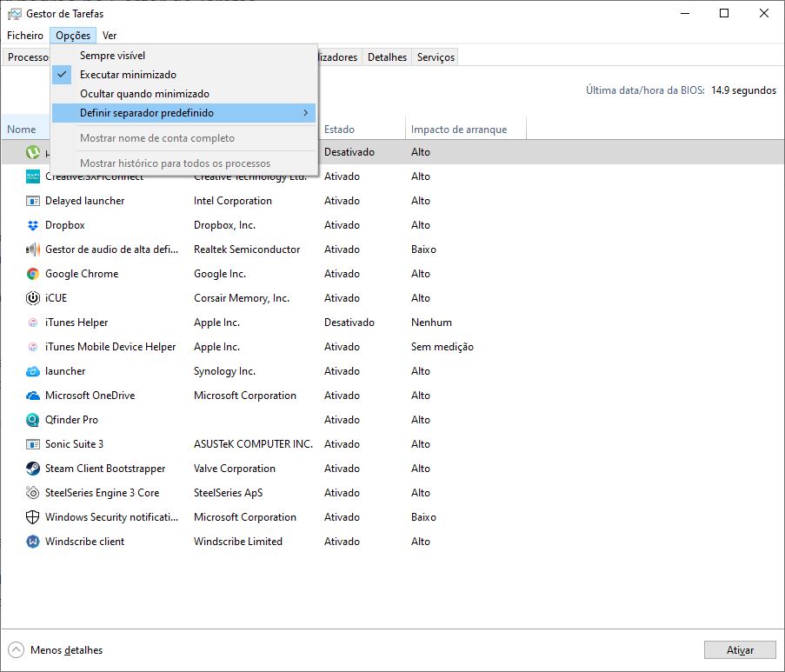Open the Ver menu
The width and height of the screenshot is (785, 672).
110,36
